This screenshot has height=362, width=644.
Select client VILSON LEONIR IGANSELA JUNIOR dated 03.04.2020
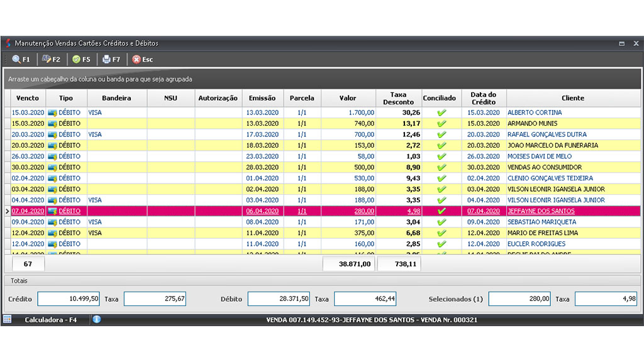click(x=556, y=189)
